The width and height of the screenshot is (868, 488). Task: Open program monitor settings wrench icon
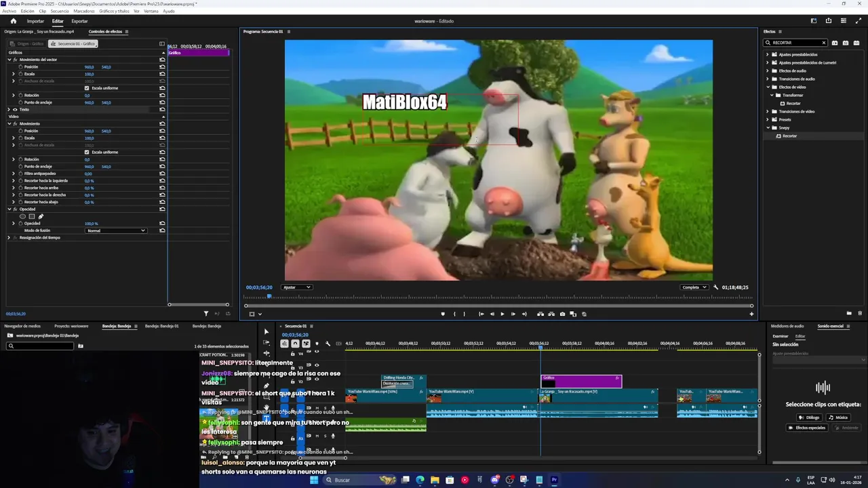[715, 287]
